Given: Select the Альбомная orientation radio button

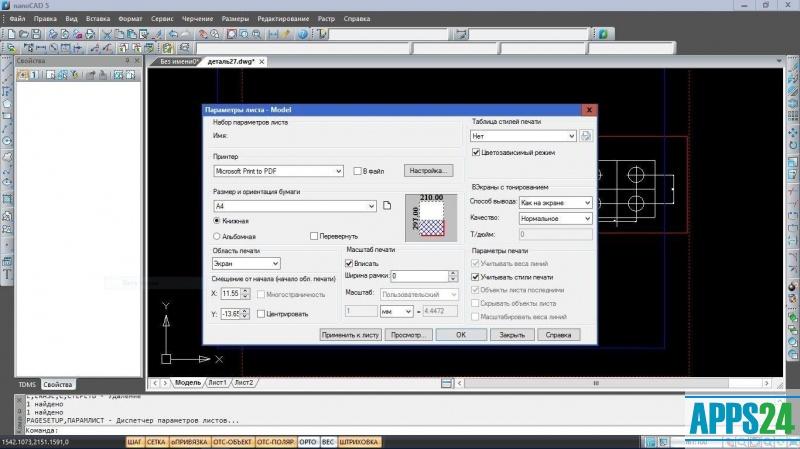Looking at the screenshot, I should pos(217,236).
